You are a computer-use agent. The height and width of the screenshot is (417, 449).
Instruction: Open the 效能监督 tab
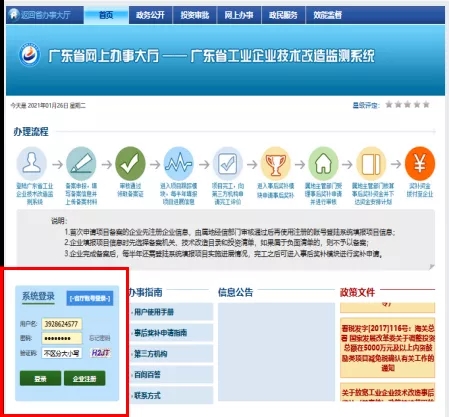(327, 15)
